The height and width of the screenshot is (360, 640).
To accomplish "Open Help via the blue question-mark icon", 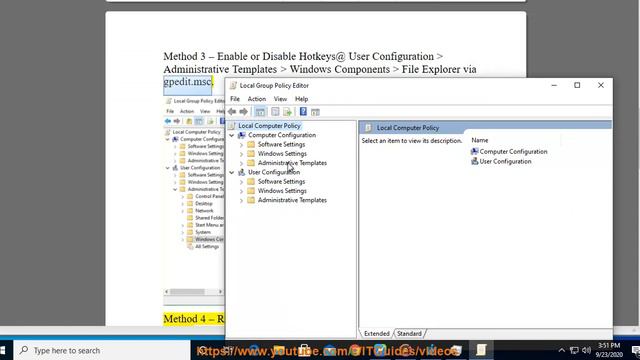I will pos(303,111).
